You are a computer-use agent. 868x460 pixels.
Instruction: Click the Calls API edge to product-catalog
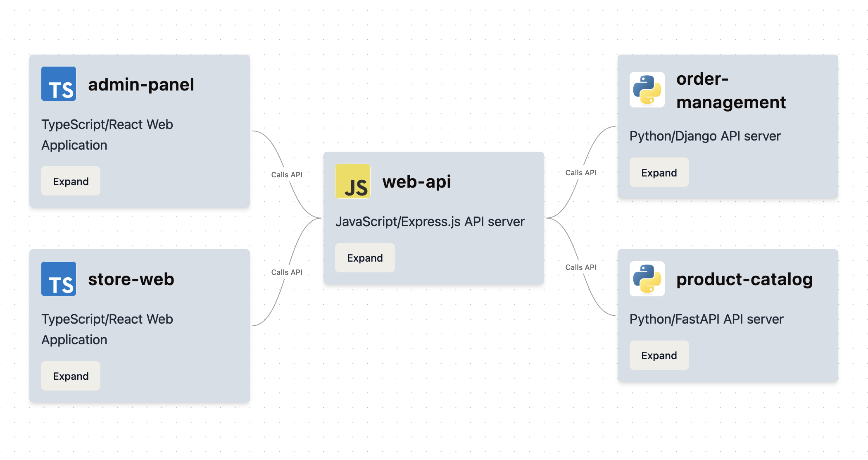[581, 267]
